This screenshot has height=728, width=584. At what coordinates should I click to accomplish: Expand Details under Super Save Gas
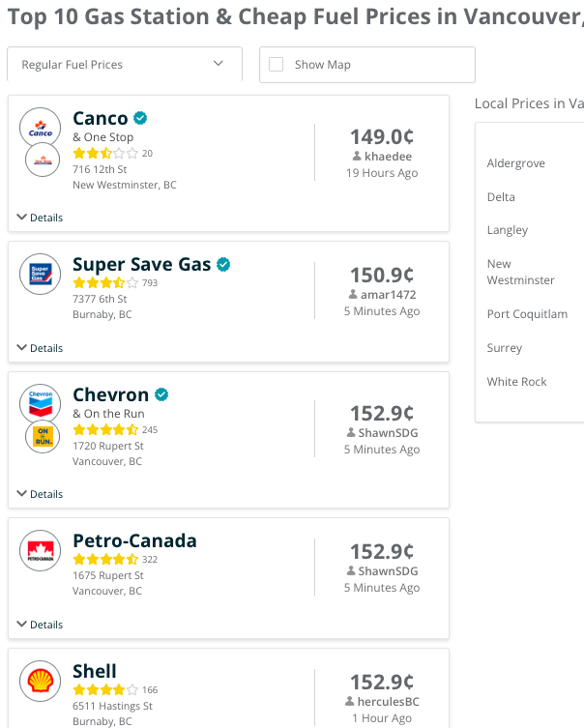click(x=41, y=348)
